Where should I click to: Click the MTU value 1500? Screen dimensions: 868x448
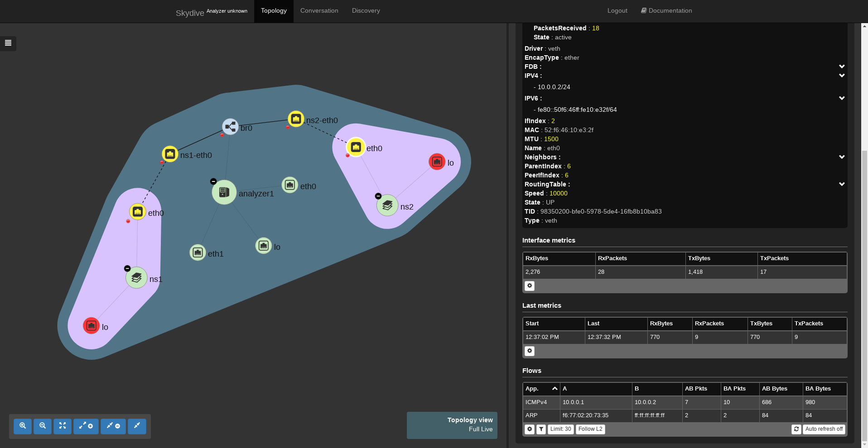coord(551,139)
